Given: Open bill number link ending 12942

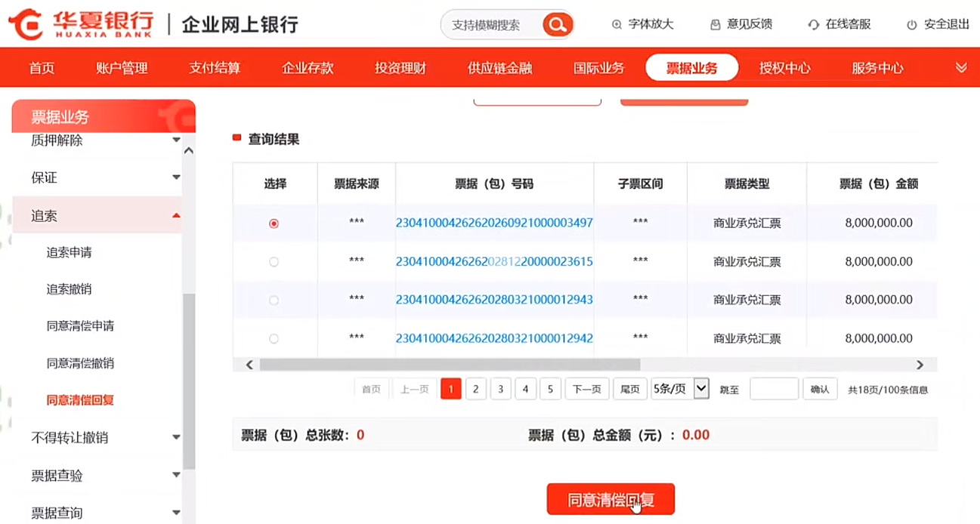Looking at the screenshot, I should (x=494, y=338).
